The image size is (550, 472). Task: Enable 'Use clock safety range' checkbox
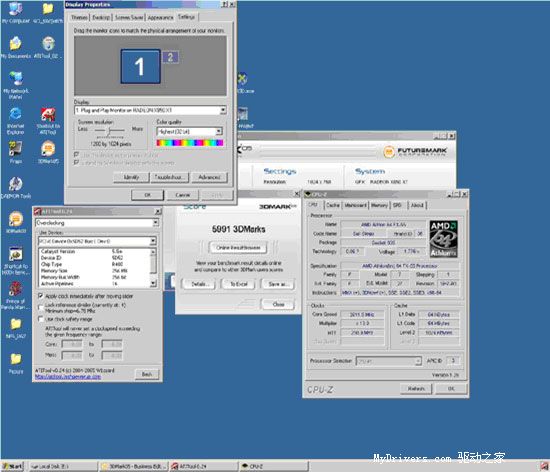[x=41, y=319]
